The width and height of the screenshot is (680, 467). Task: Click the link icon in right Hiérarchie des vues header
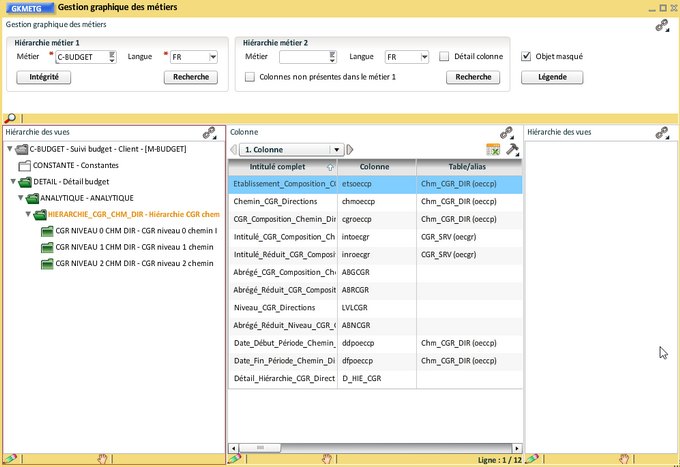point(662,132)
